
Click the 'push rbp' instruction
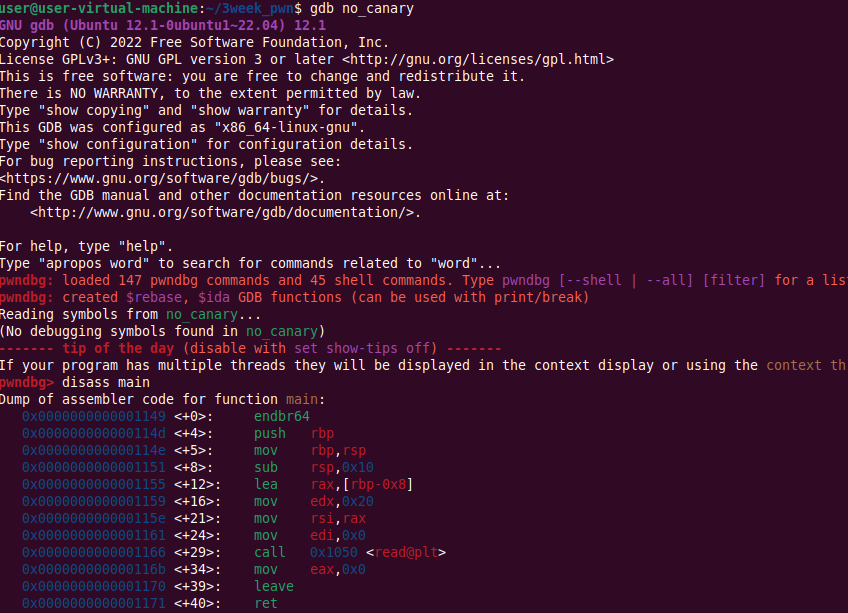(294, 433)
